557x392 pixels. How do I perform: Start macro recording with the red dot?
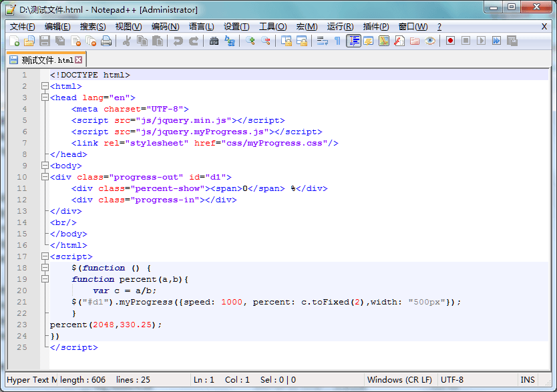(450, 41)
